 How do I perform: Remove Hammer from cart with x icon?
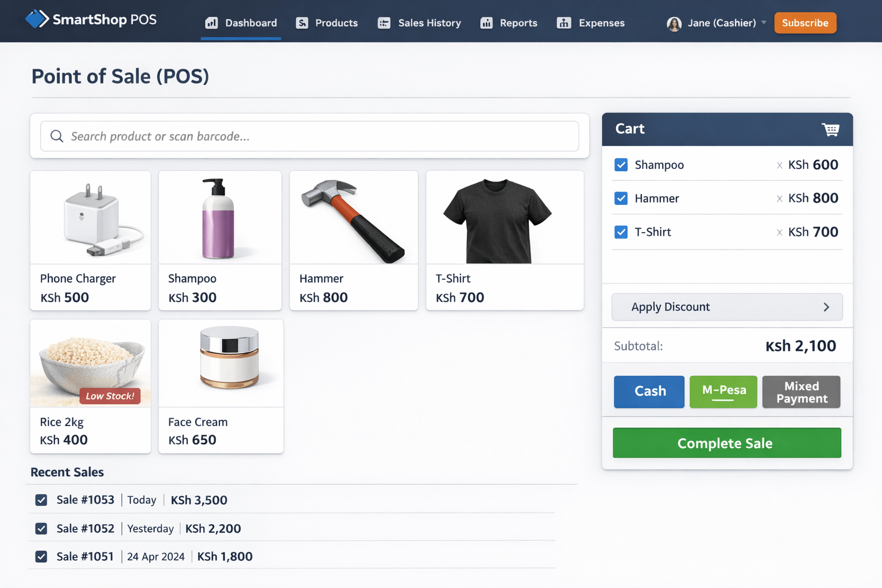click(x=779, y=199)
